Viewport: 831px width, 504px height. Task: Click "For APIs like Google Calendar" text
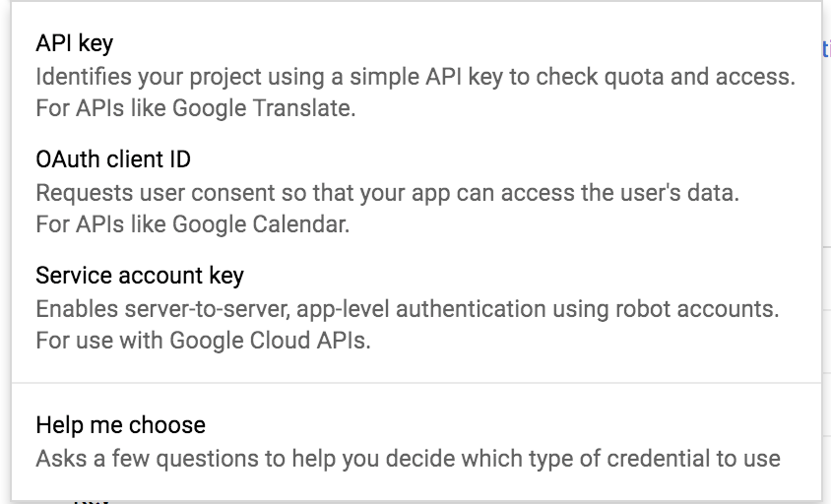192,224
